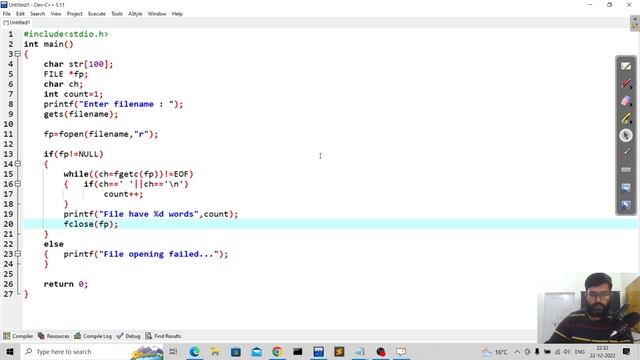640x360 pixels.
Task: Open the Windows Start menu
Action: (x=10, y=351)
